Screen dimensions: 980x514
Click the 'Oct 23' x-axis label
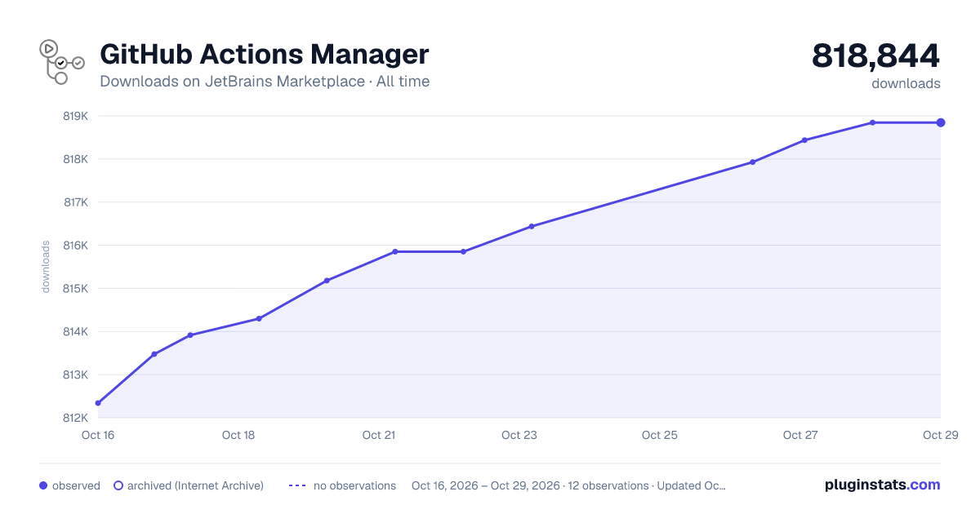point(519,435)
